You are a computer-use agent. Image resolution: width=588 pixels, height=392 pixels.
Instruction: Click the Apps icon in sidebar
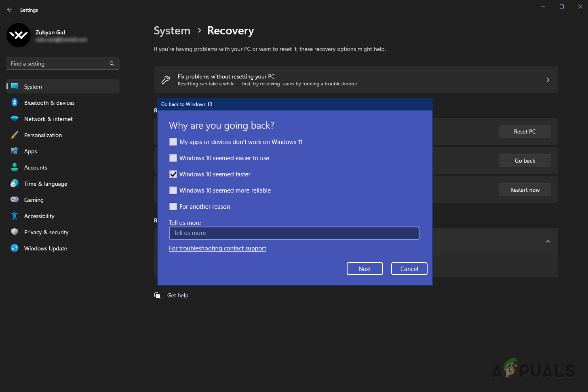tap(15, 151)
